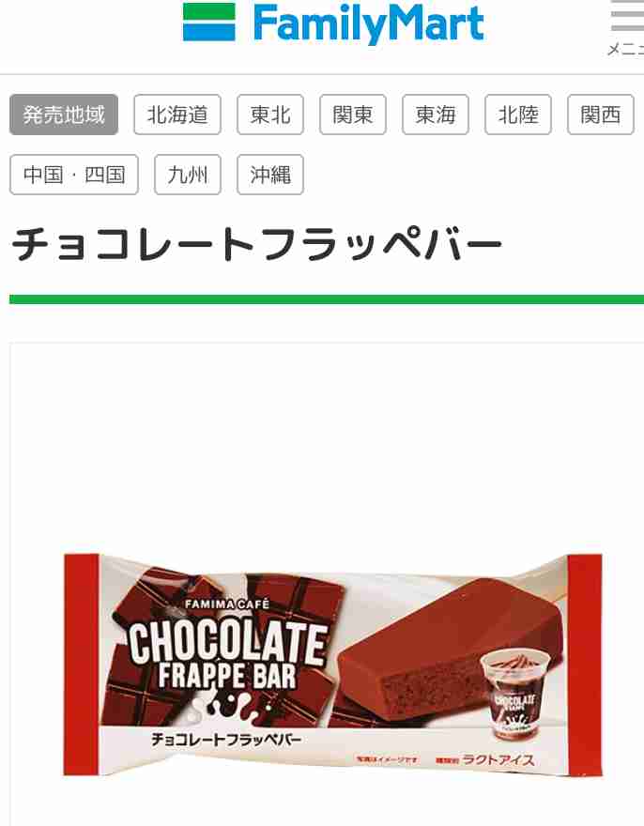Select the 北海道 region tag
Viewport: 644px width, 826px height.
point(177,115)
